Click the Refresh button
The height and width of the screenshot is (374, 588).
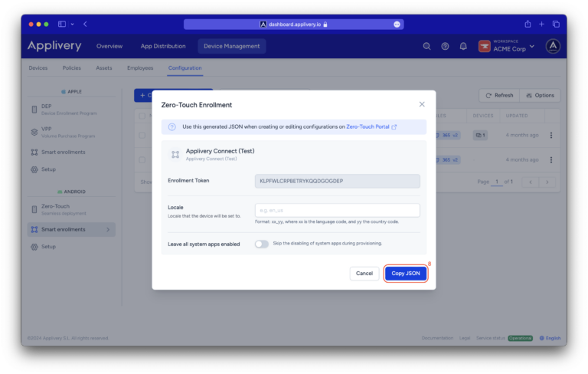499,95
